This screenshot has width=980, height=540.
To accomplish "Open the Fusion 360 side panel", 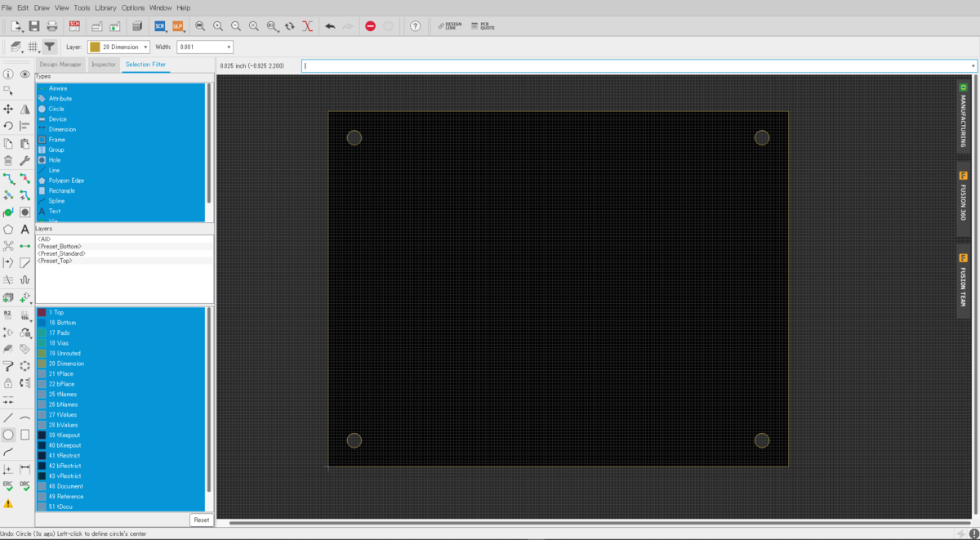I will tap(963, 200).
